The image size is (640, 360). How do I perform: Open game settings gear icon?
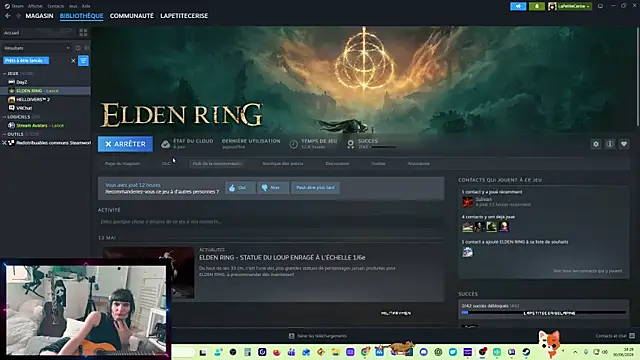click(596, 144)
